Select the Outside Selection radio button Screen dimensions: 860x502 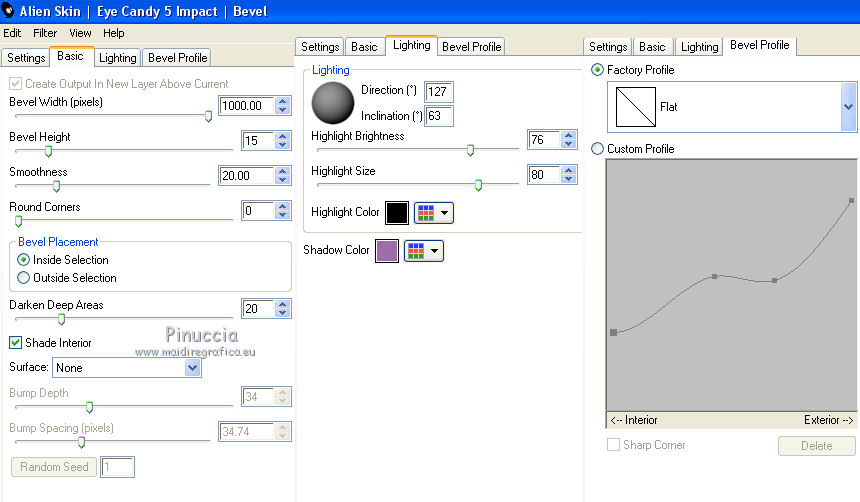point(23,278)
